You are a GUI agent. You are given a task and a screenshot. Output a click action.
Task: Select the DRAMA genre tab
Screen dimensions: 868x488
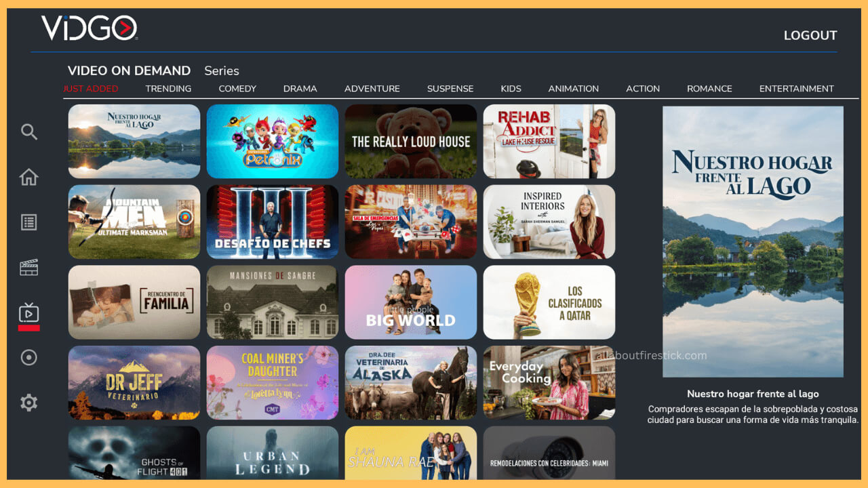click(300, 88)
